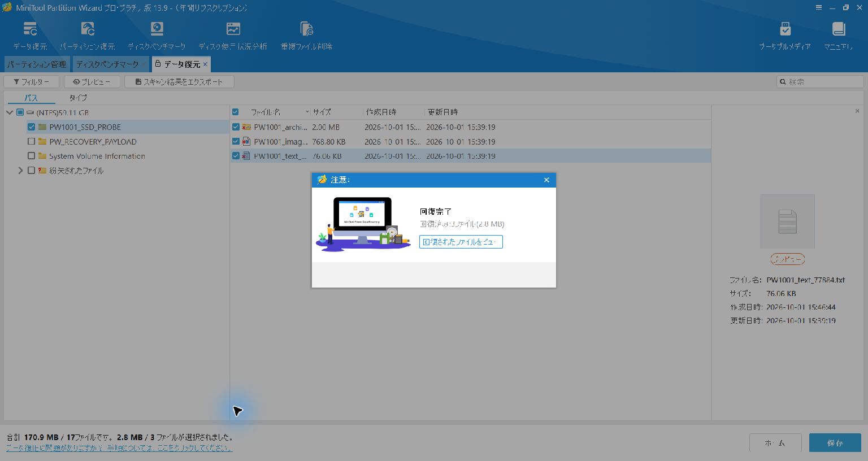Close the preview pane with its X
Image resolution: width=868 pixels, height=461 pixels.
pos(857,111)
